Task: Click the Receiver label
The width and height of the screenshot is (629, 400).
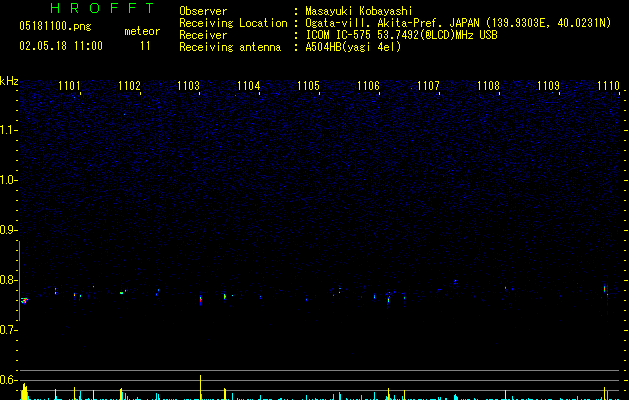Action: [x=203, y=35]
